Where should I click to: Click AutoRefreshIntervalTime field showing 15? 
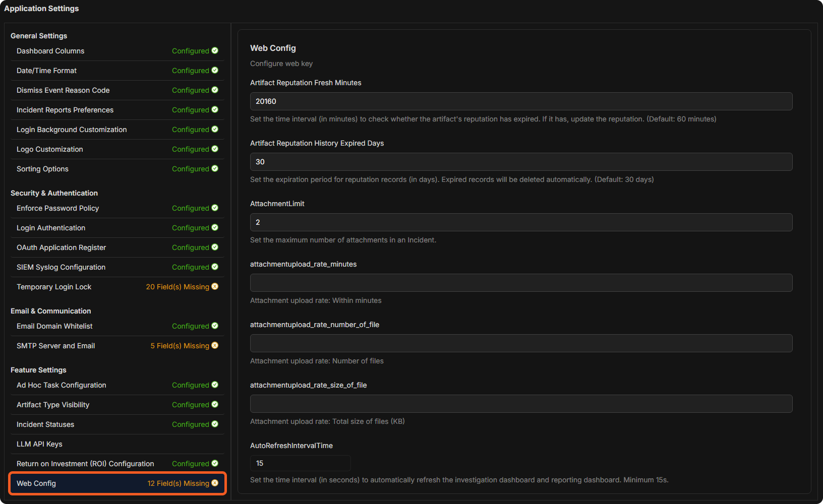[301, 463]
